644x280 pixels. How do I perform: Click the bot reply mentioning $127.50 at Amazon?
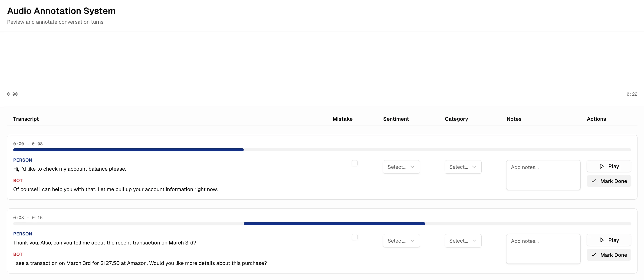140,263
